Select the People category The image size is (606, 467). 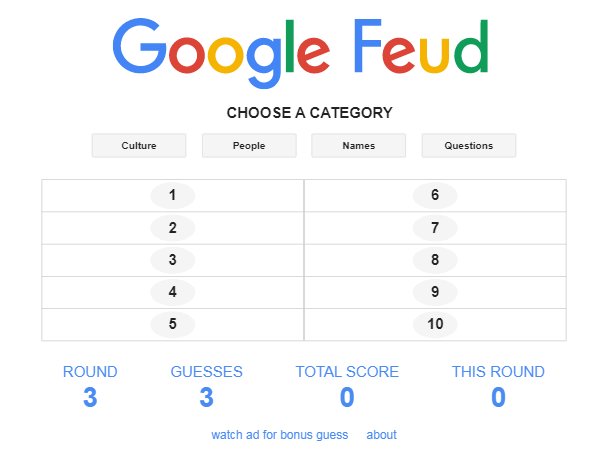click(249, 146)
